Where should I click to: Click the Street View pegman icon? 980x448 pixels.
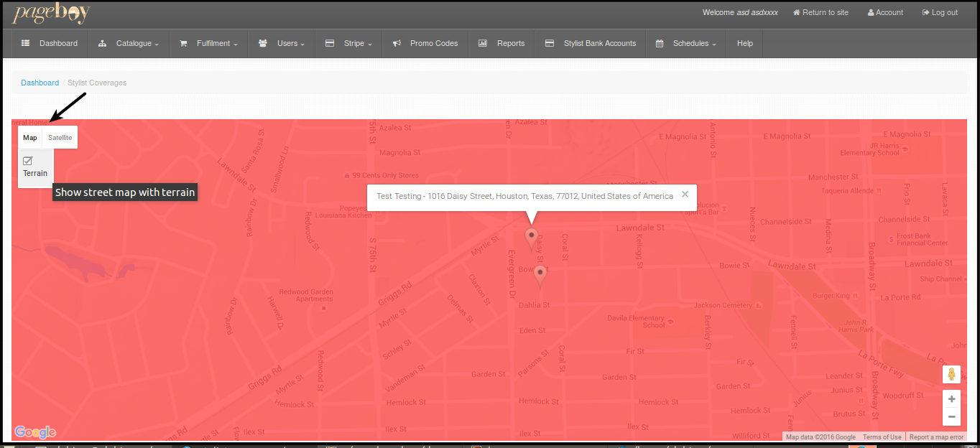[951, 374]
